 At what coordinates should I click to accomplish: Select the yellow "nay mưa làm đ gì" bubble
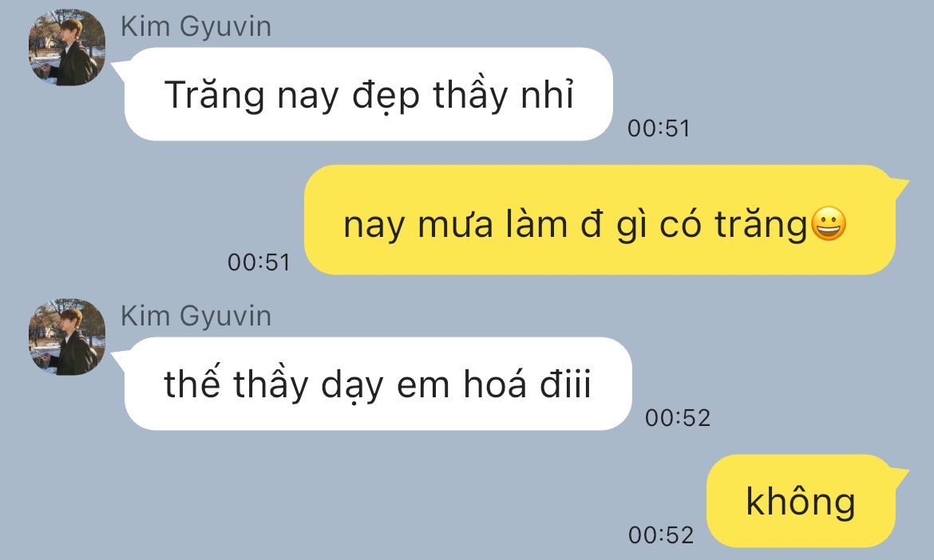[600, 219]
